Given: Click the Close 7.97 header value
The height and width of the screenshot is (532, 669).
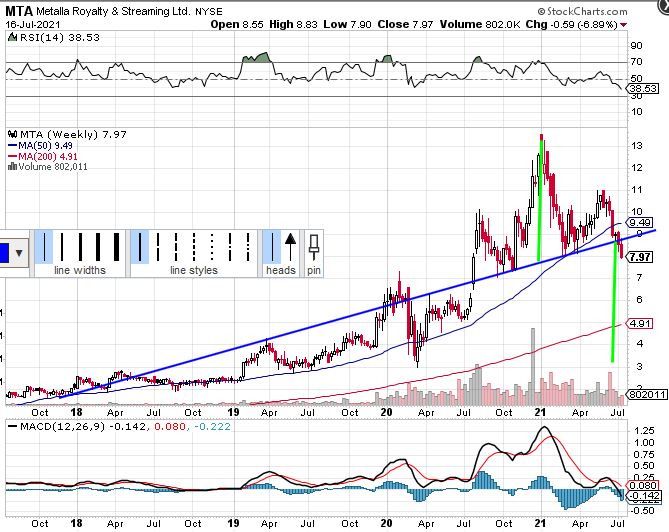Looking at the screenshot, I should (405, 24).
